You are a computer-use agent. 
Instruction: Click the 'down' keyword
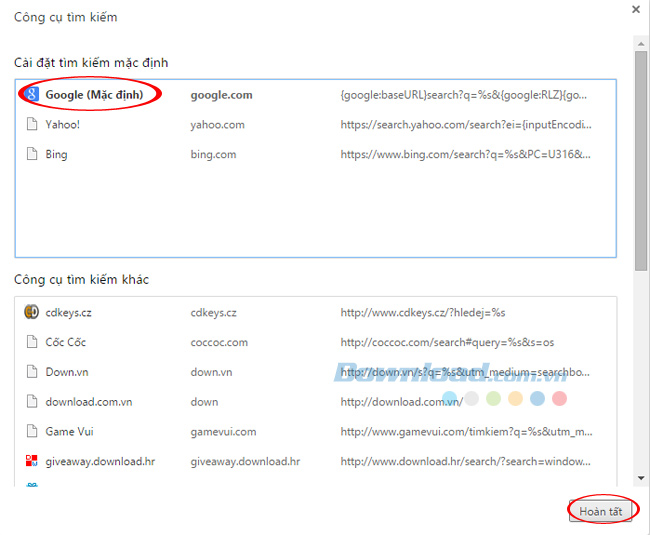(x=204, y=402)
